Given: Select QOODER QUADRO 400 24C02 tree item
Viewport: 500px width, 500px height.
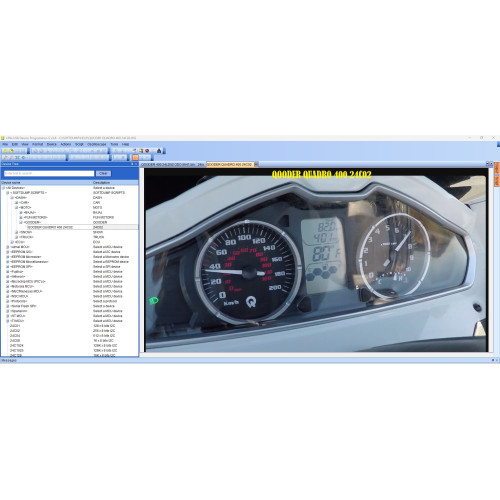Looking at the screenshot, I should coord(50,227).
